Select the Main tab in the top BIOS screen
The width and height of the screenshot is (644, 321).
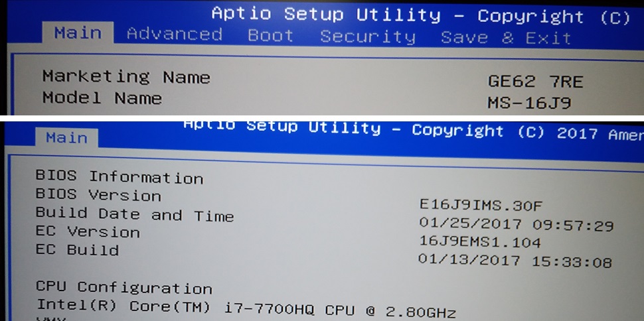click(78, 33)
